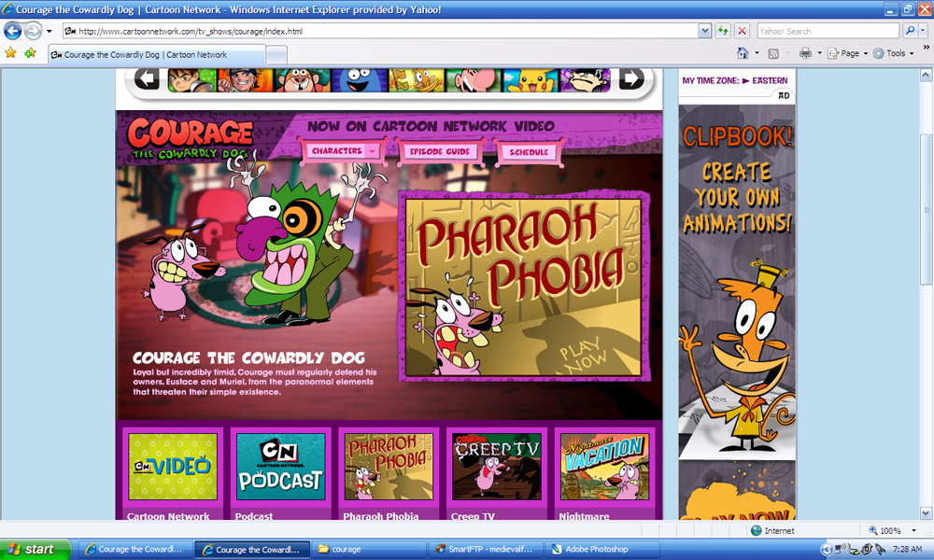Click the vertical scrollbar thumb
Viewport: 934px width, 560px height.
(926, 209)
